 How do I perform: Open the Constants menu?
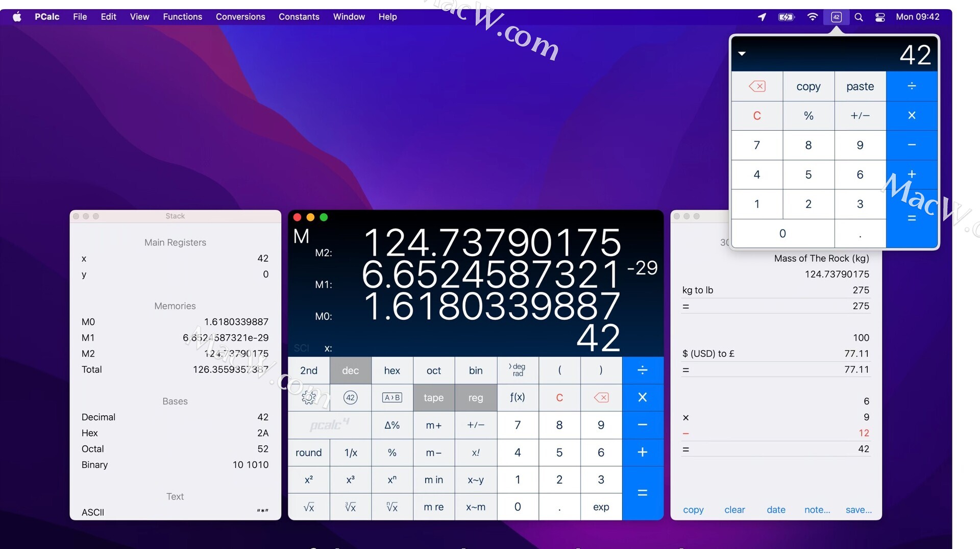click(299, 17)
